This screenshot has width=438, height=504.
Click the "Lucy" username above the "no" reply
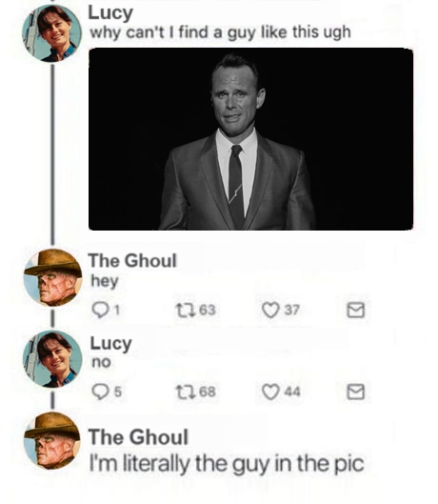click(110, 343)
